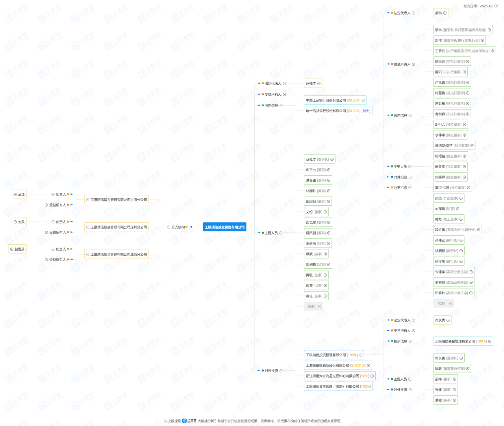Collapse the 分支机构 branch left of root
This screenshot has height=426, width=504.
tap(169, 227)
